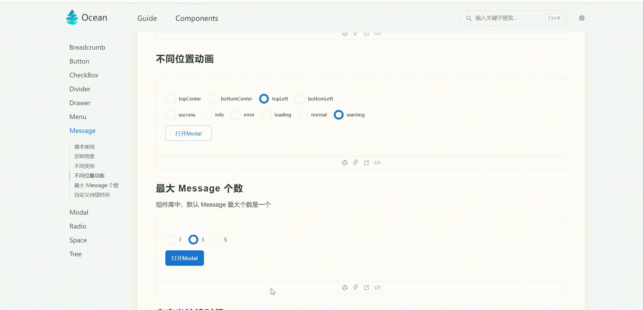Select the bottomCenter position radio
The height and width of the screenshot is (310, 644).
(213, 99)
